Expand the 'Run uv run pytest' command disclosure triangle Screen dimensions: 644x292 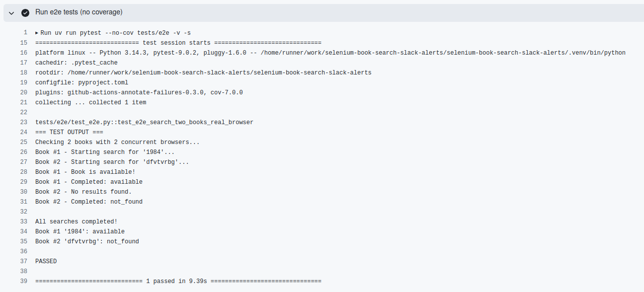click(x=36, y=33)
